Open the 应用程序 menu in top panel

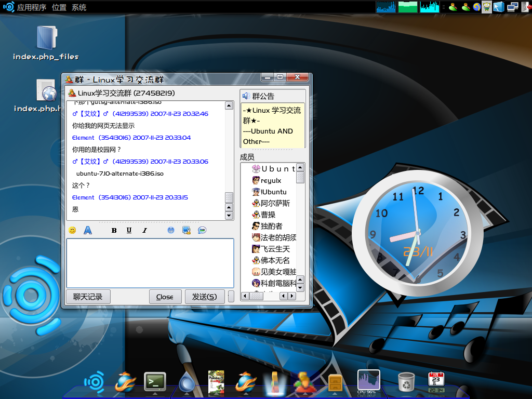point(32,7)
